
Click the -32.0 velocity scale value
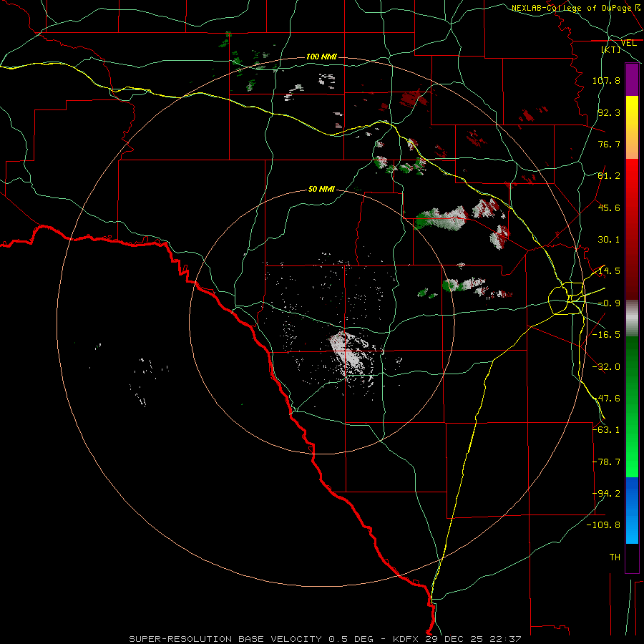coord(606,367)
